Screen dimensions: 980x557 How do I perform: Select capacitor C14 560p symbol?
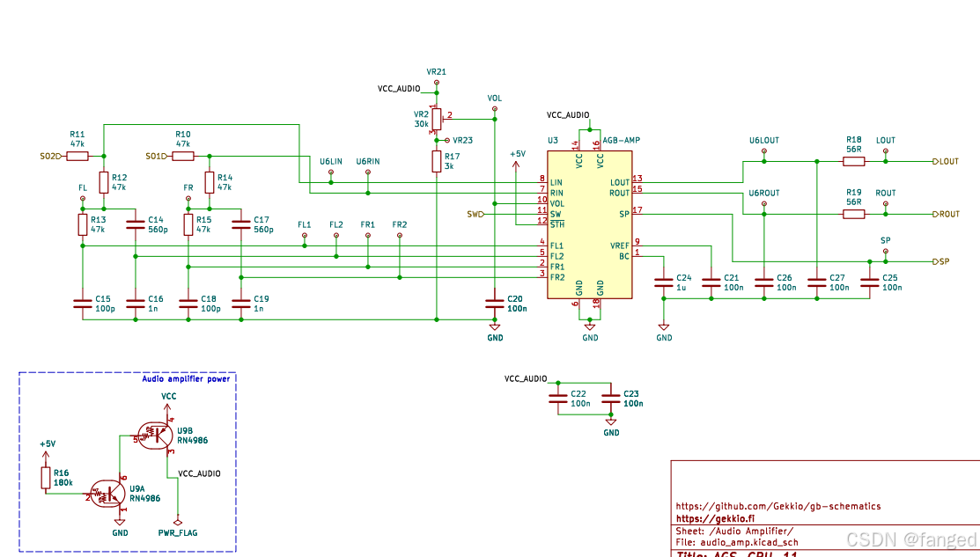(x=136, y=224)
